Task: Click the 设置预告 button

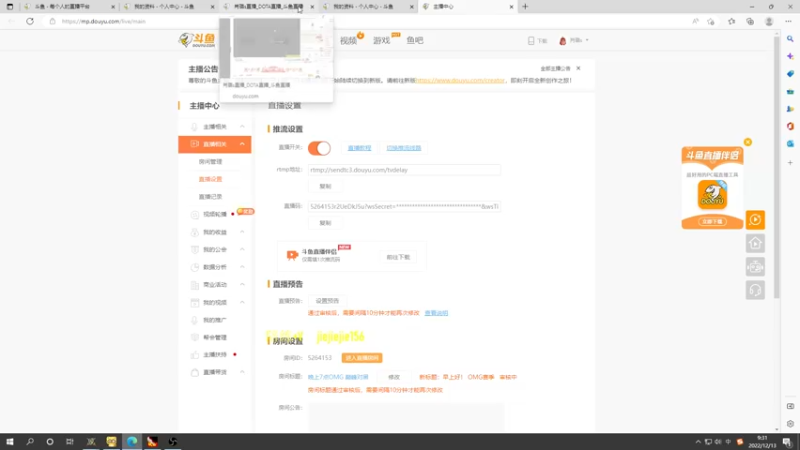Action: 327,301
